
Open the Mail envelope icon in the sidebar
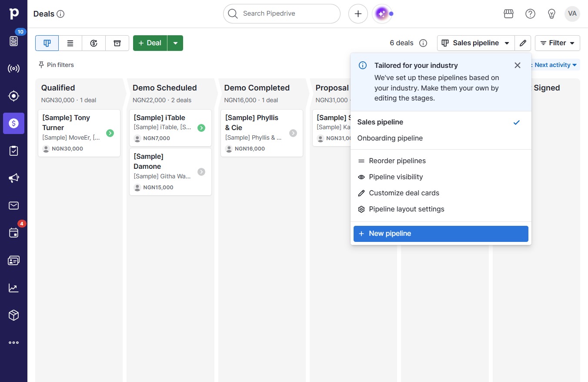click(13, 205)
